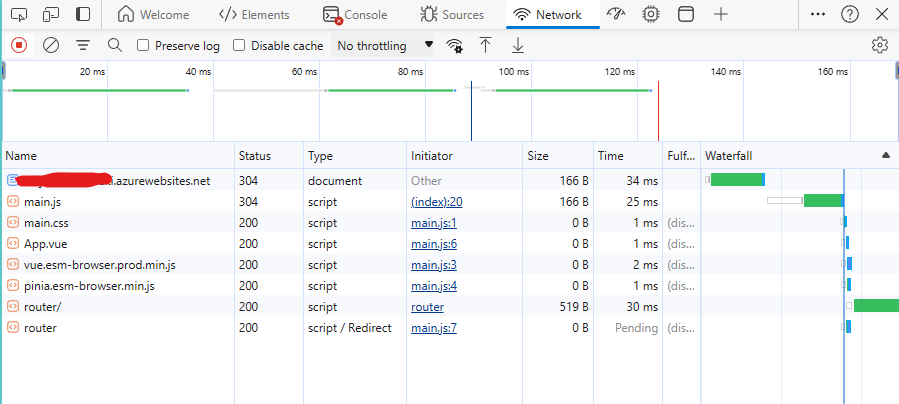Stop recording the network log

click(x=19, y=45)
